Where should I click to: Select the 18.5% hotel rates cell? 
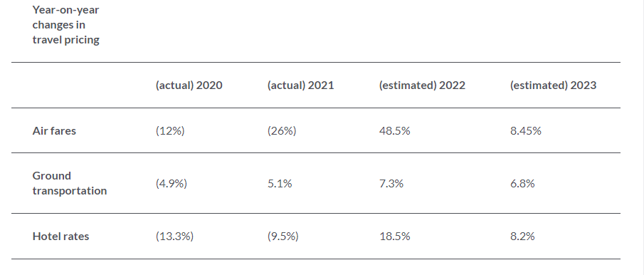pos(395,237)
